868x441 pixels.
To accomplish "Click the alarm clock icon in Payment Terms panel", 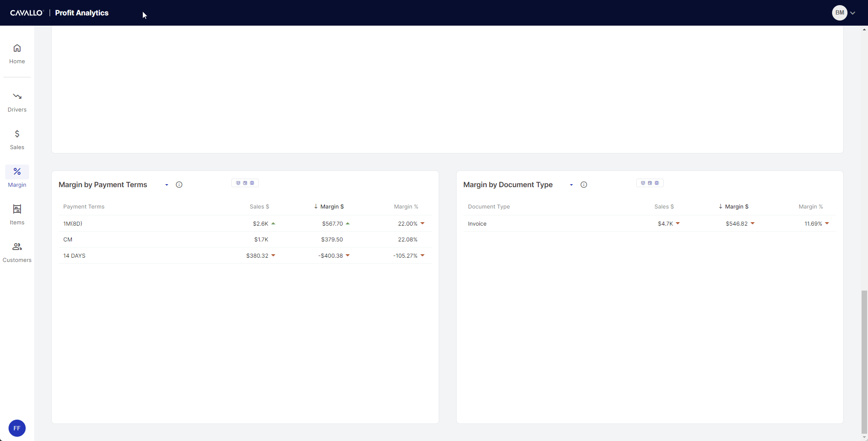I will click(238, 183).
